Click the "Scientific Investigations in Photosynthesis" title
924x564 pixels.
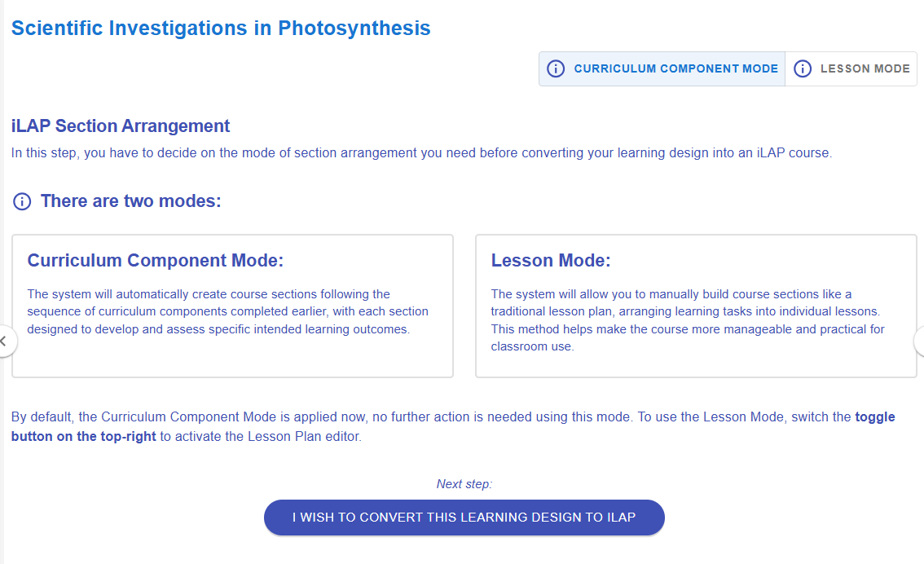click(221, 29)
